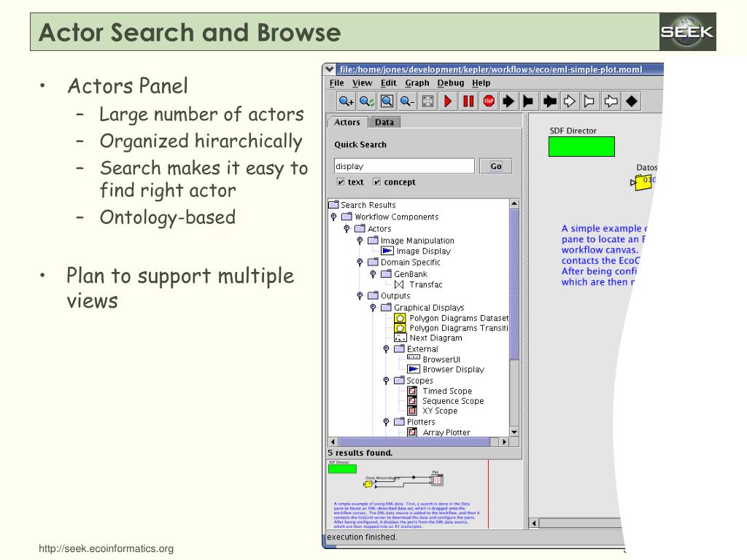Collapse the Workflow Components node

click(333, 217)
